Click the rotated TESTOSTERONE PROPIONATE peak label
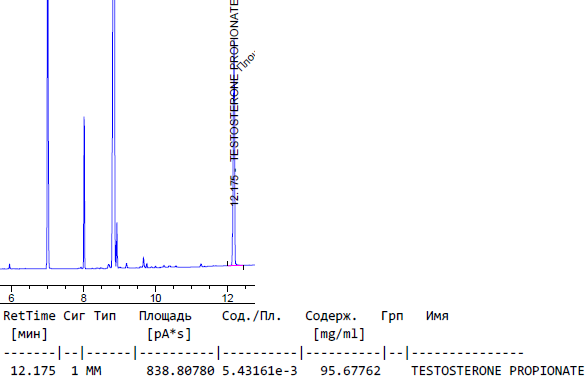Viewport: 588px width, 388px height. [234, 81]
